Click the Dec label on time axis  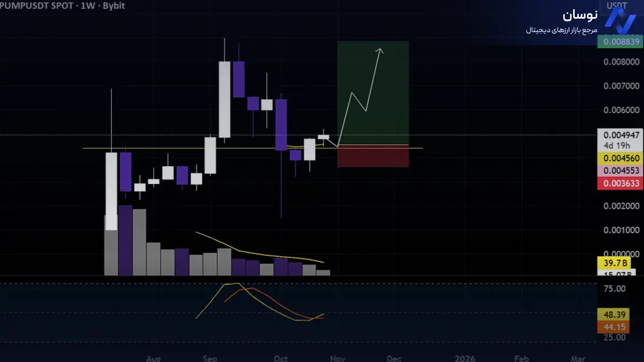[394, 358]
